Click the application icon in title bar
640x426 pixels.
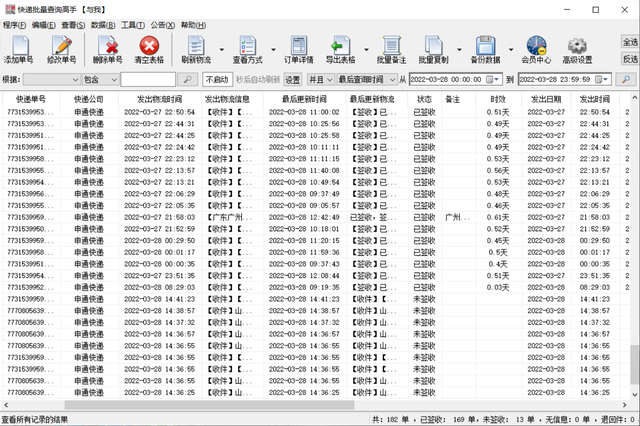[x=10, y=9]
